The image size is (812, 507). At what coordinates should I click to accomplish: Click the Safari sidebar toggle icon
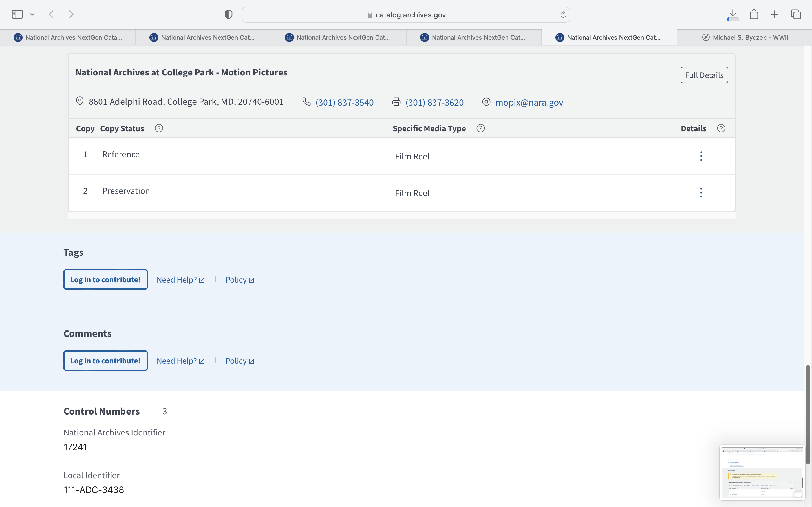click(17, 14)
